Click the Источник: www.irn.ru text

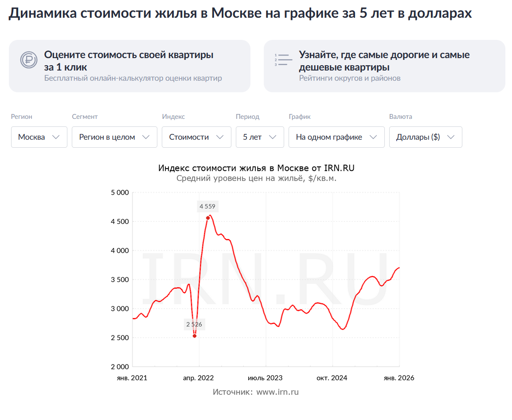point(256,392)
